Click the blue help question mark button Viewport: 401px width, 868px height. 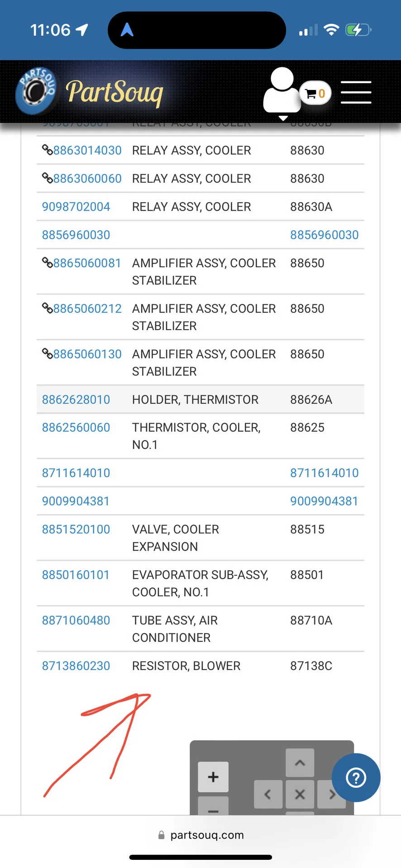(x=356, y=778)
